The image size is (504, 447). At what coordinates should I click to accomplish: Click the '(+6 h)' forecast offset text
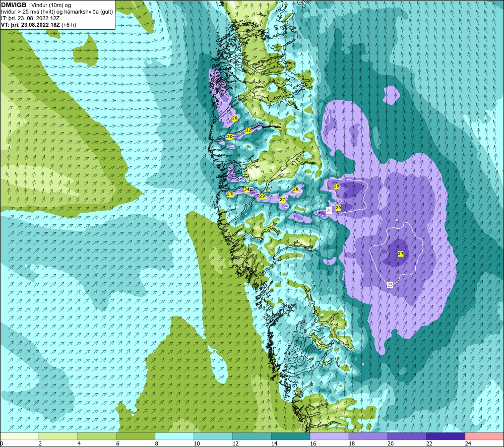(69, 25)
